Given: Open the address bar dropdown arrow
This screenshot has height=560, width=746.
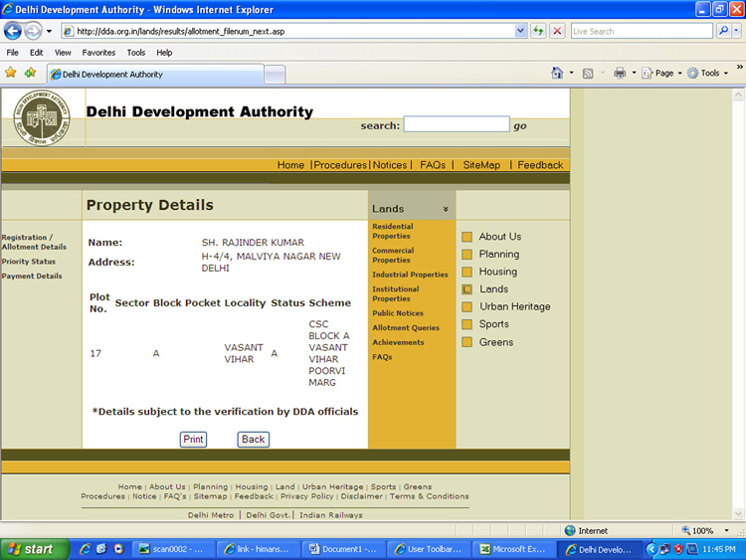Looking at the screenshot, I should (521, 31).
